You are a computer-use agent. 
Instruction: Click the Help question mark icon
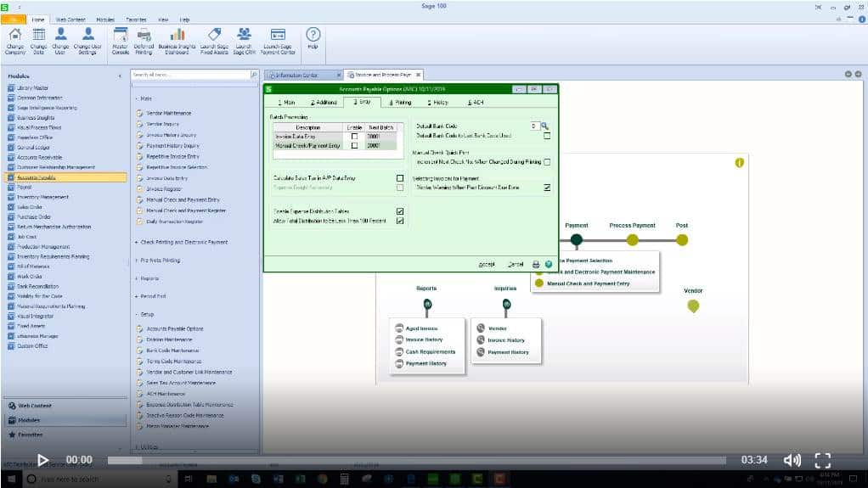pos(313,36)
